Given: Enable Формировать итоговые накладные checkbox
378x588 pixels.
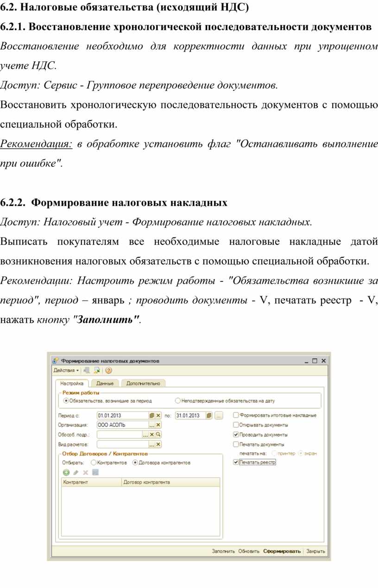Looking at the screenshot, I should [236, 415].
